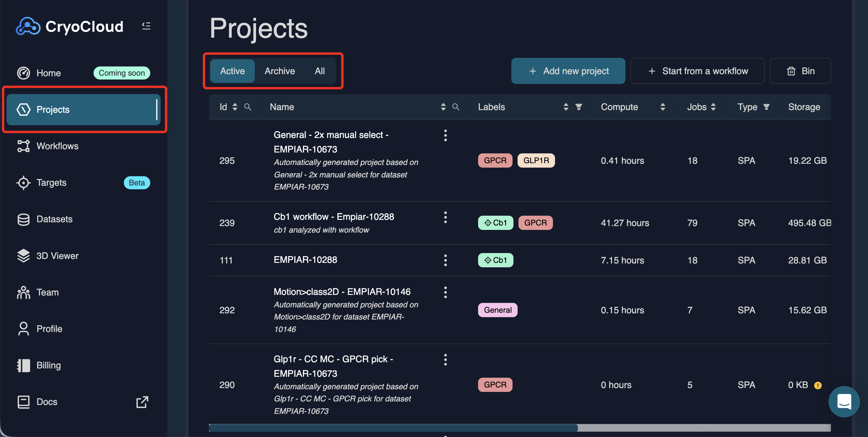Viewport: 868px width, 437px height.
Task: Open more options for EMPIAR-10288 project
Action: 445,260
